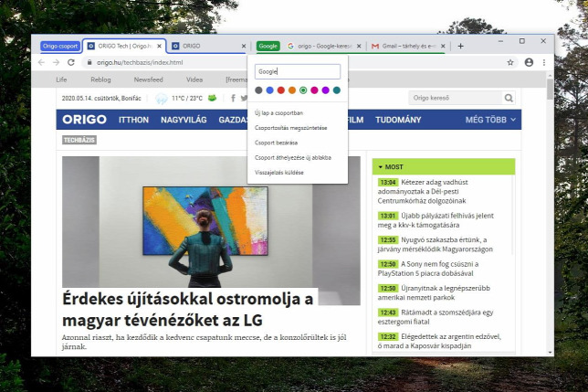Open the Video link in top bar
This screenshot has width=588, height=392.
tap(194, 79)
